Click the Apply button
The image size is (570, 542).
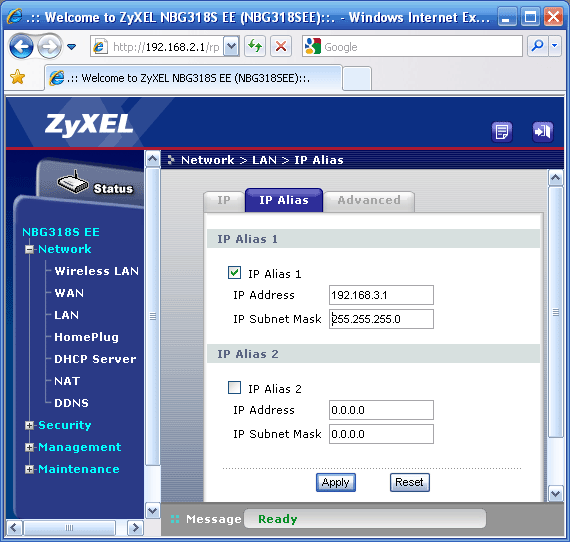pos(336,482)
